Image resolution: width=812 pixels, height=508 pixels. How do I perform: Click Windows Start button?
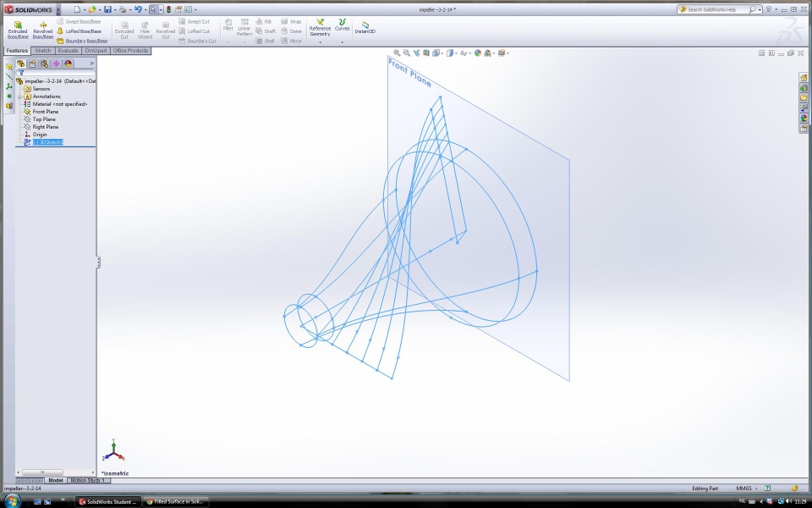pyautogui.click(x=11, y=500)
